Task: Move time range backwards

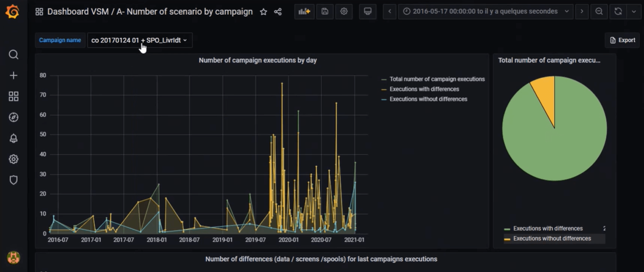Action: (389, 11)
